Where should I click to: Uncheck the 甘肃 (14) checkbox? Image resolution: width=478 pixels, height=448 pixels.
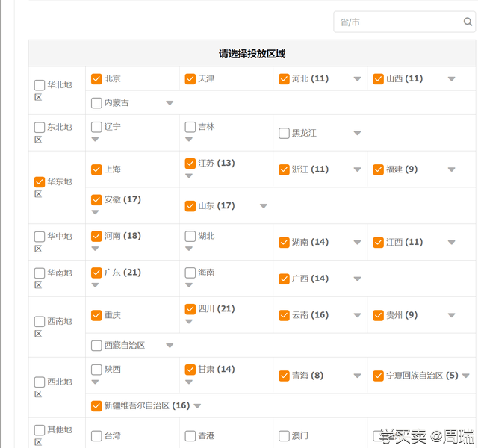pos(190,370)
